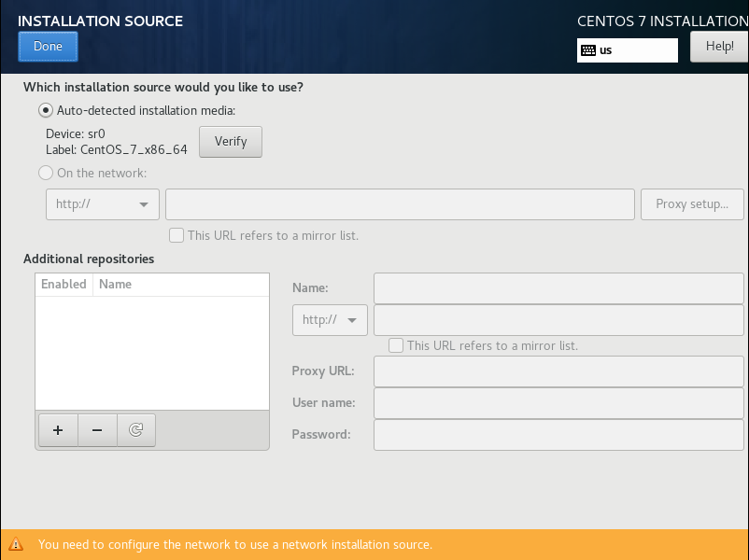Click the Proxy URL input field
749x560 pixels.
pos(558,371)
